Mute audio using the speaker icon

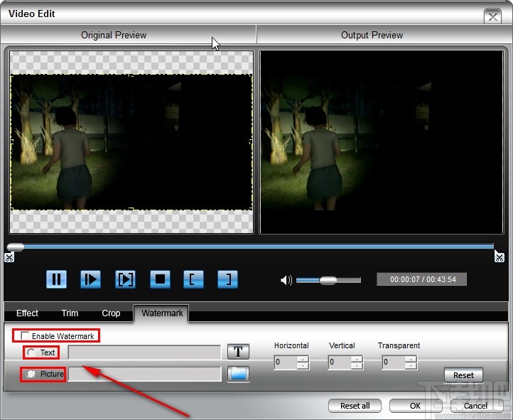[286, 280]
